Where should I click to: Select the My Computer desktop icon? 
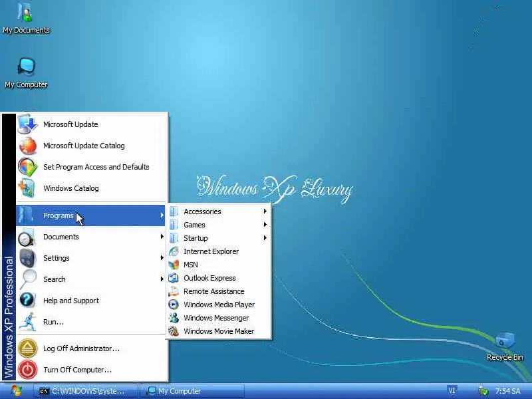[26, 66]
